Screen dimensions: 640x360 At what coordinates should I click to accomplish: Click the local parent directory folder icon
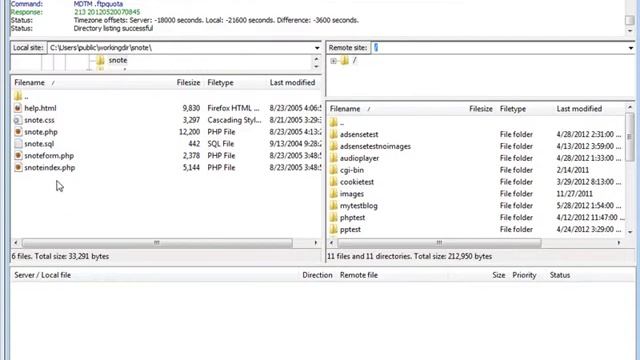[18, 96]
